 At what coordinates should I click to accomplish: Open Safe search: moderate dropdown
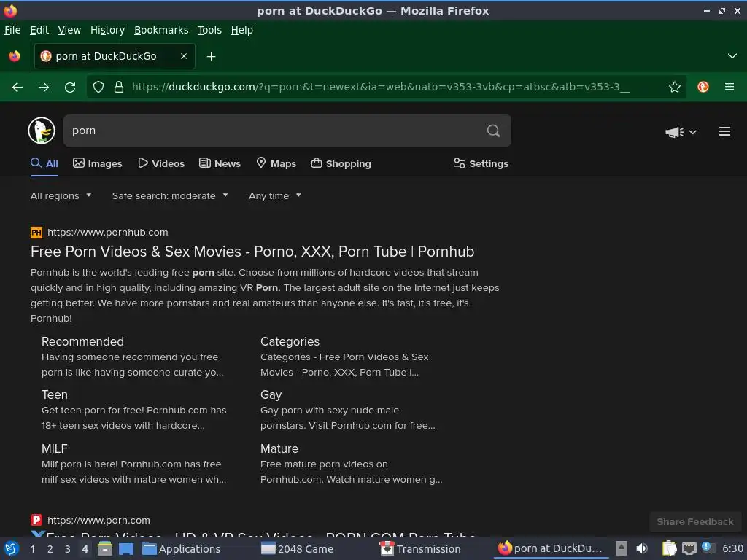[170, 195]
